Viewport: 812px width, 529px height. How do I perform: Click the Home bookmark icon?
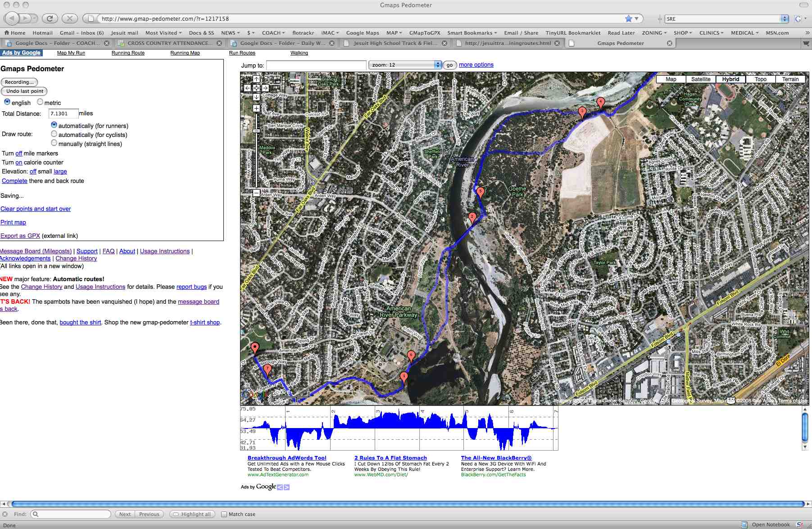point(7,33)
